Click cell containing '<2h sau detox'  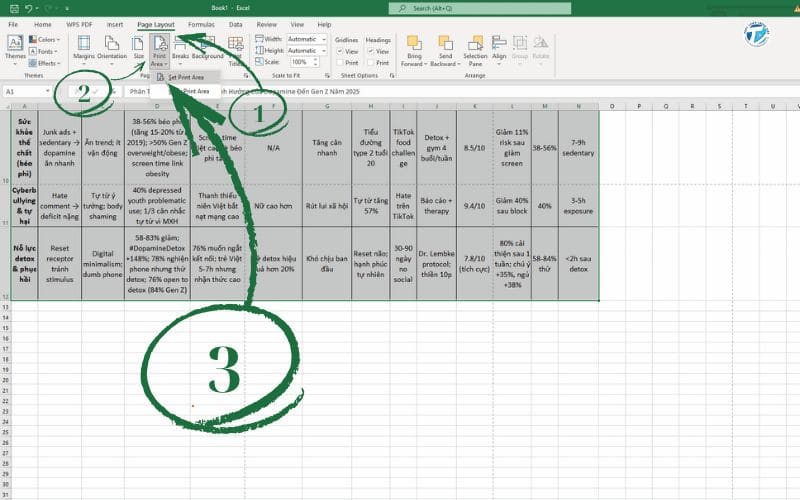[578, 263]
